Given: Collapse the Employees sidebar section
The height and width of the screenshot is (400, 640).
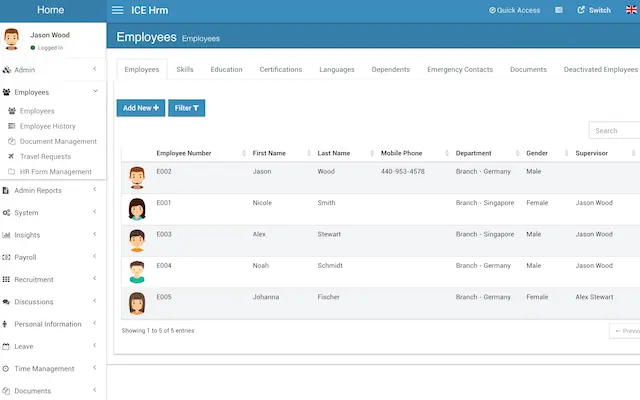Looking at the screenshot, I should 32,92.
